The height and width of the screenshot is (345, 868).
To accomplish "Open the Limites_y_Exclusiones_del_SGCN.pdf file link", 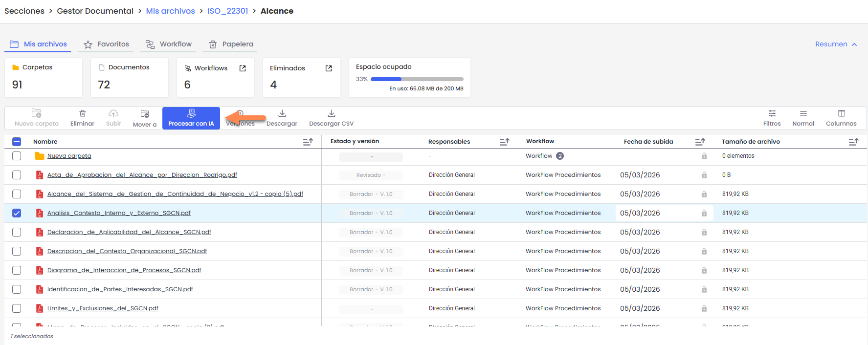I will (103, 308).
